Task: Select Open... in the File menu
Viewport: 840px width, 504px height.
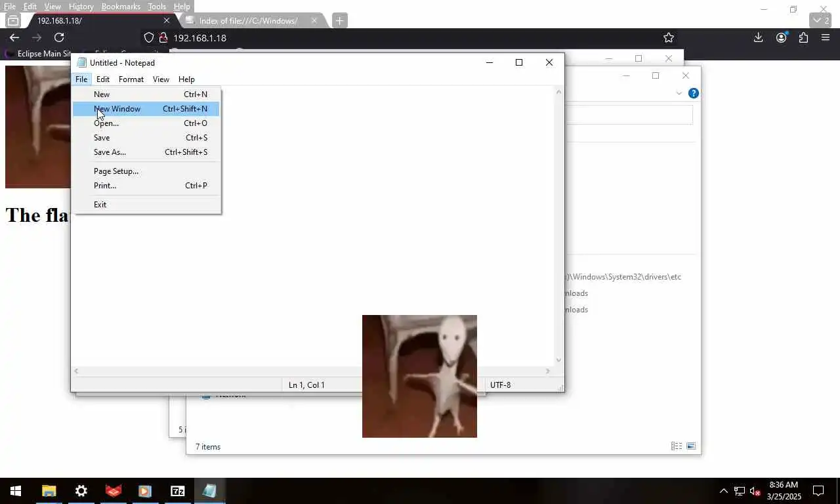Action: [x=146, y=123]
